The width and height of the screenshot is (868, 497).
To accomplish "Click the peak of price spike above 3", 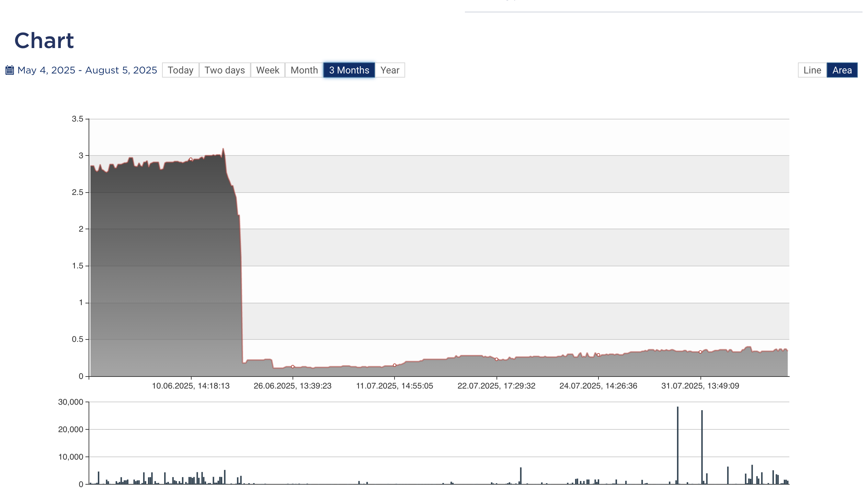I will click(223, 149).
